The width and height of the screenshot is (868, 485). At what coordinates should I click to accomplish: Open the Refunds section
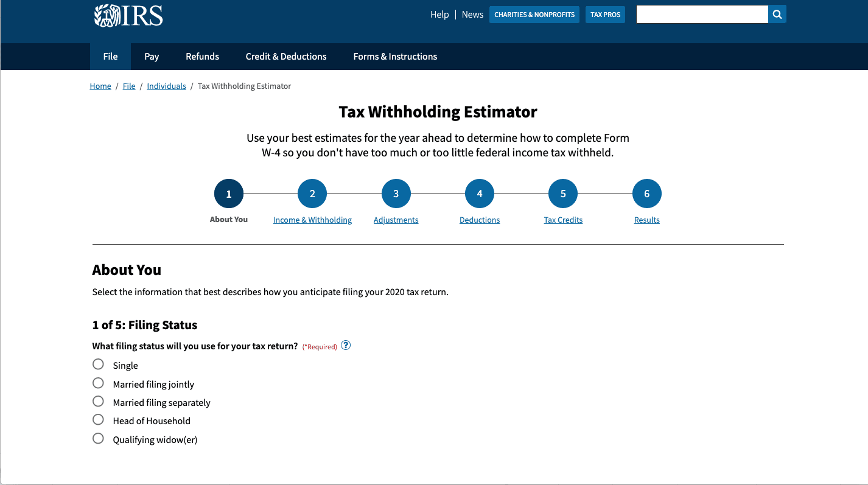pyautogui.click(x=202, y=56)
